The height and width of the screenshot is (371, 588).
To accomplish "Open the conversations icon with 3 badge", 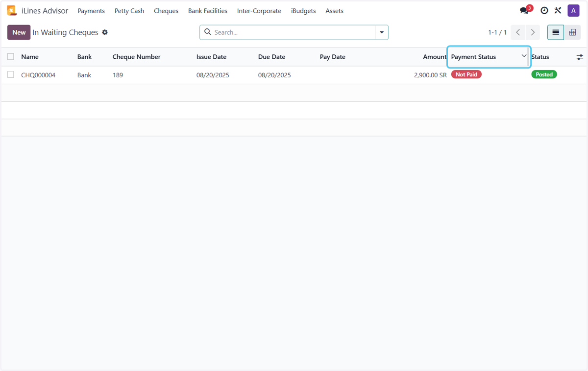I will [525, 10].
